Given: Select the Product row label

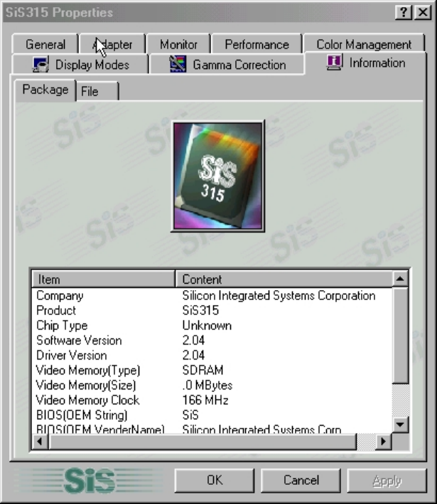Looking at the screenshot, I should [56, 311].
